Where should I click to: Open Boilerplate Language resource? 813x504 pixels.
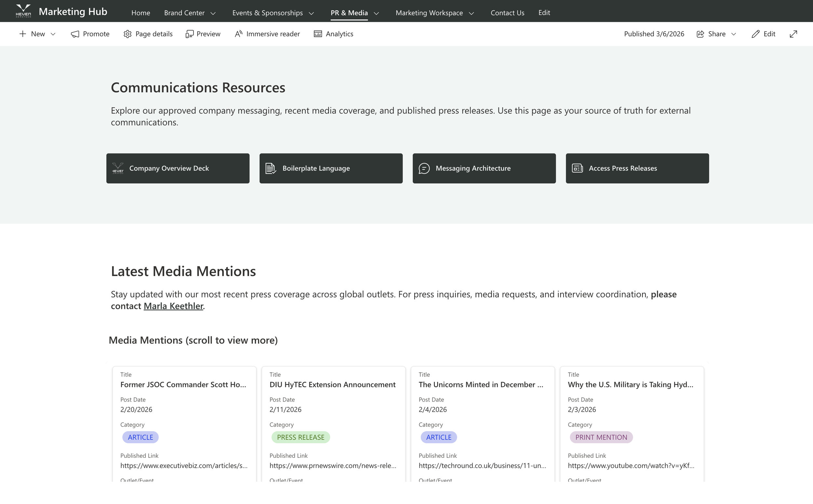tap(331, 168)
